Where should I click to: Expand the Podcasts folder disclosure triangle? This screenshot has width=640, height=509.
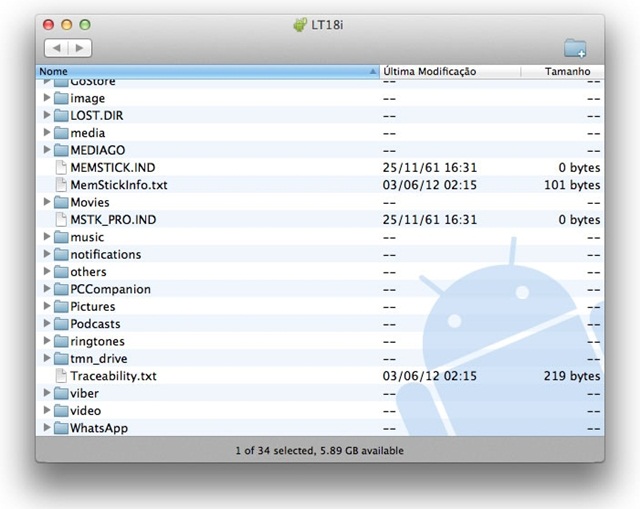pos(47,323)
